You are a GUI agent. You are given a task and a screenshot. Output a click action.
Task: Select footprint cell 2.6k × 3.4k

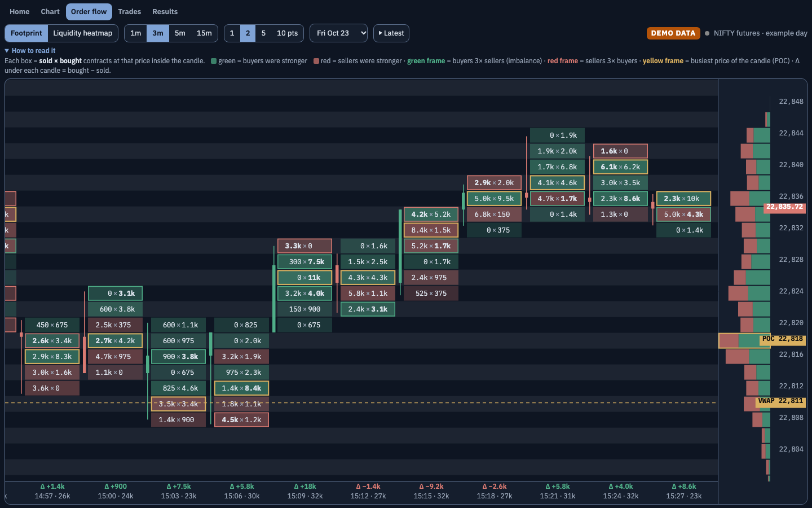pos(52,341)
